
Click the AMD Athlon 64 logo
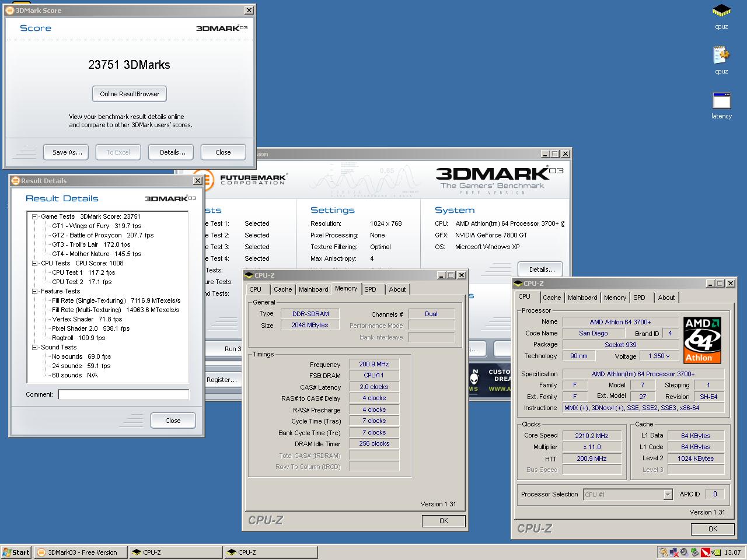[702, 340]
